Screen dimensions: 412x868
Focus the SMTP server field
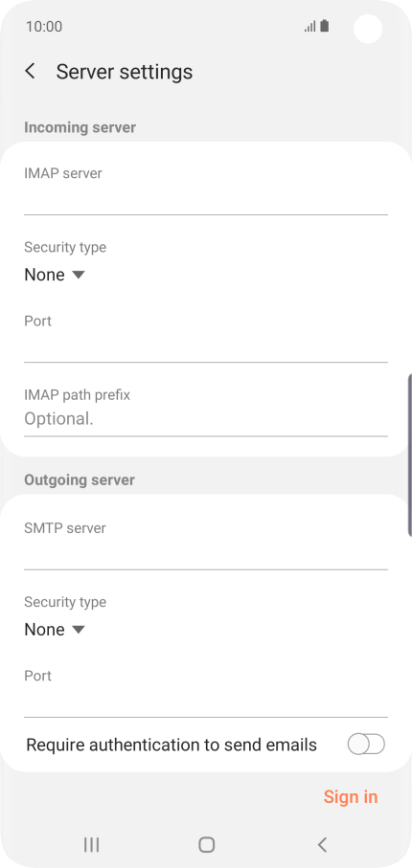tap(206, 554)
